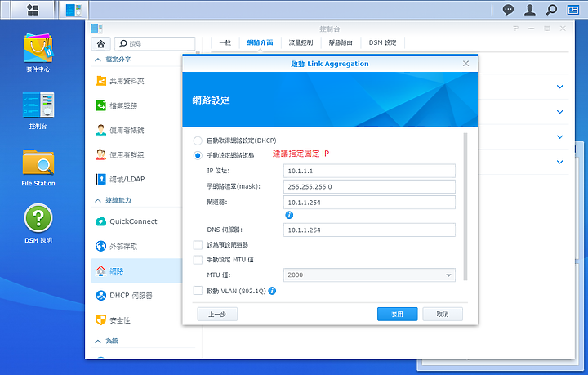Image resolution: width=588 pixels, height=375 pixels.
Task: Open the MTU value dropdown
Action: point(369,275)
